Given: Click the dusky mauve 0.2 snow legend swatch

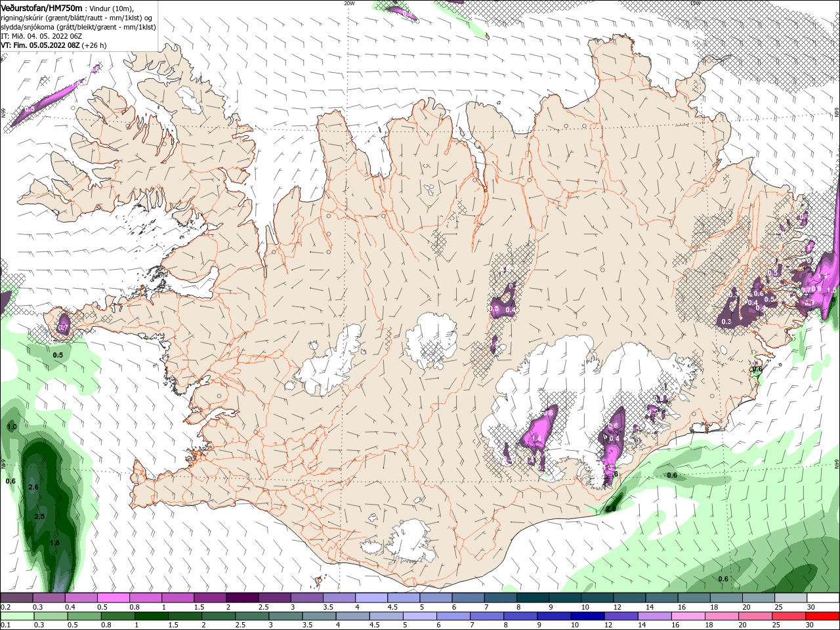Looking at the screenshot, I should click(17, 598).
